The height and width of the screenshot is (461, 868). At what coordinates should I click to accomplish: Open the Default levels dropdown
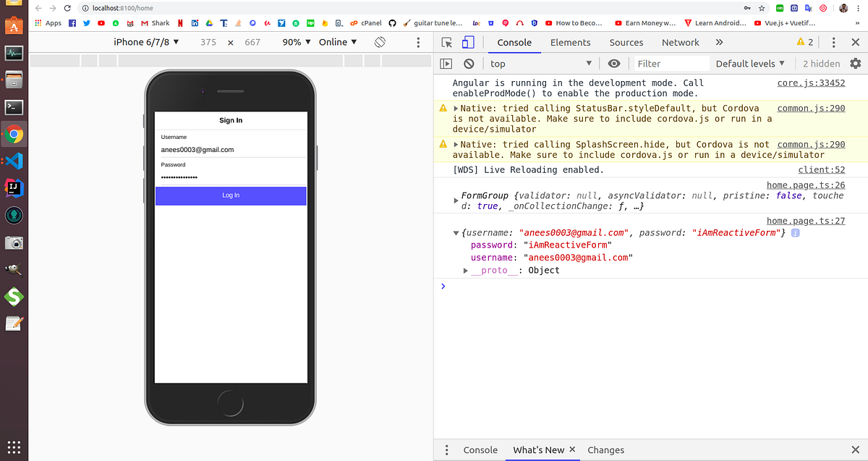click(x=750, y=64)
